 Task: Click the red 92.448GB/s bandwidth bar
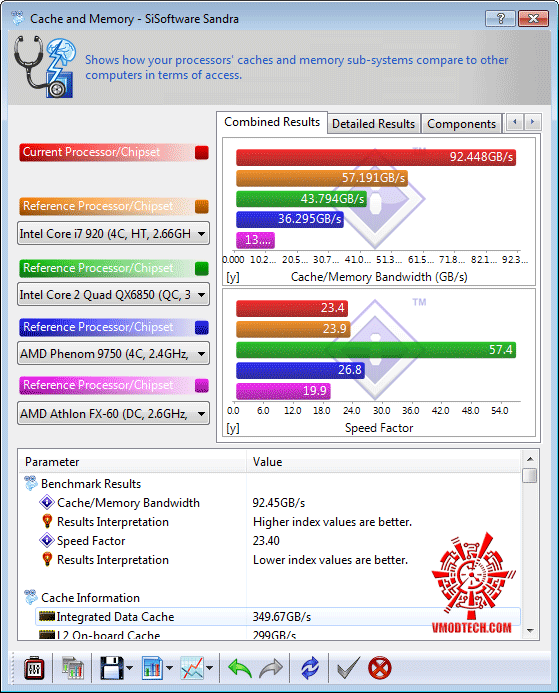click(376, 157)
